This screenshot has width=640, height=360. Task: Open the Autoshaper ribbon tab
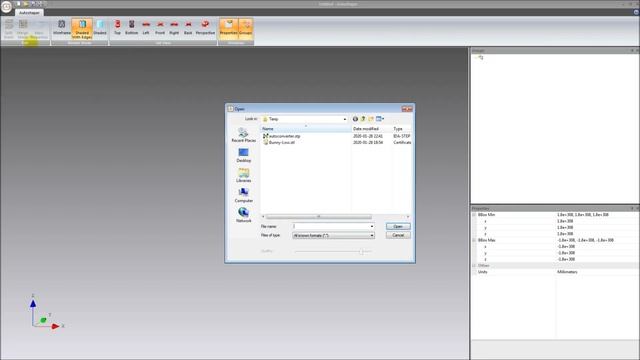click(29, 13)
